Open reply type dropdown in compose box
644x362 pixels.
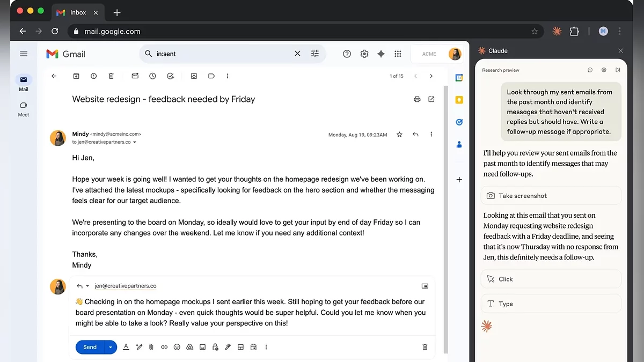(x=83, y=286)
